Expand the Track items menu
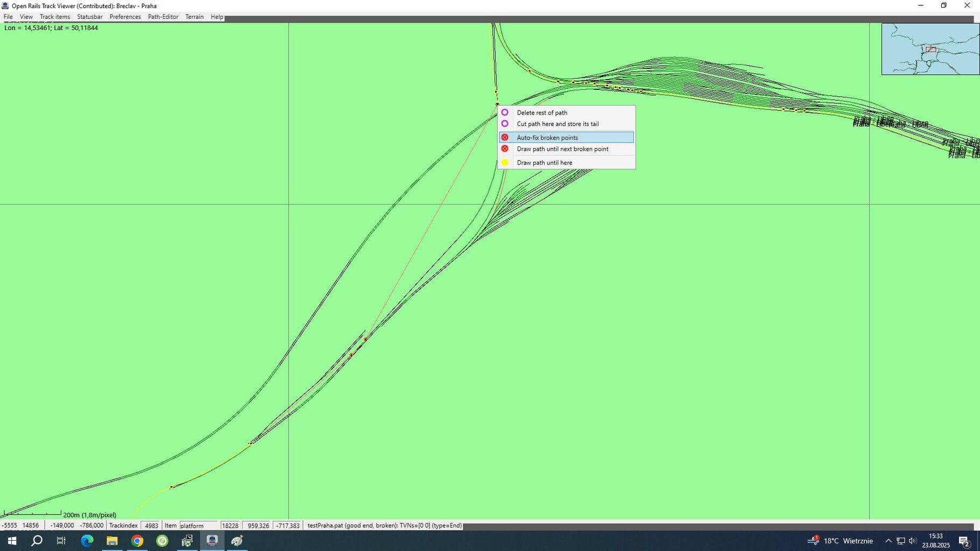 point(54,17)
